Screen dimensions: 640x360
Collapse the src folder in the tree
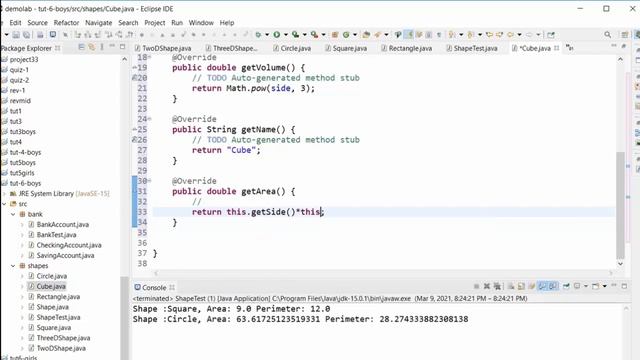point(4,204)
